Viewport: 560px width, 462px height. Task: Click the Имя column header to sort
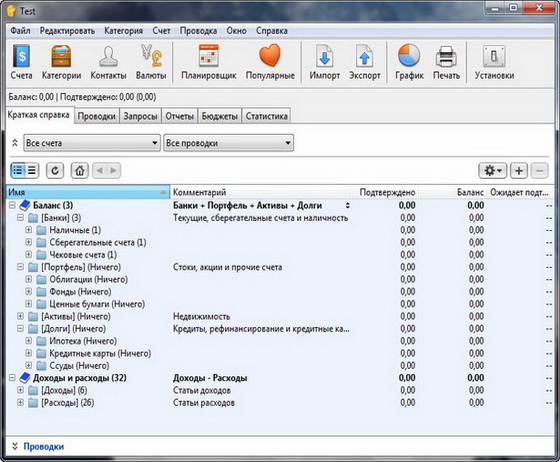point(88,192)
